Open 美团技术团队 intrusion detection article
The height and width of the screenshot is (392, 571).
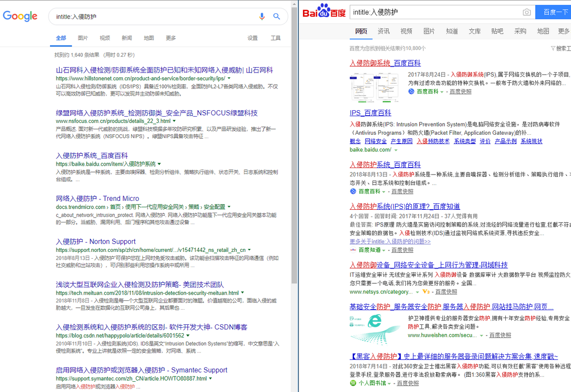click(140, 284)
